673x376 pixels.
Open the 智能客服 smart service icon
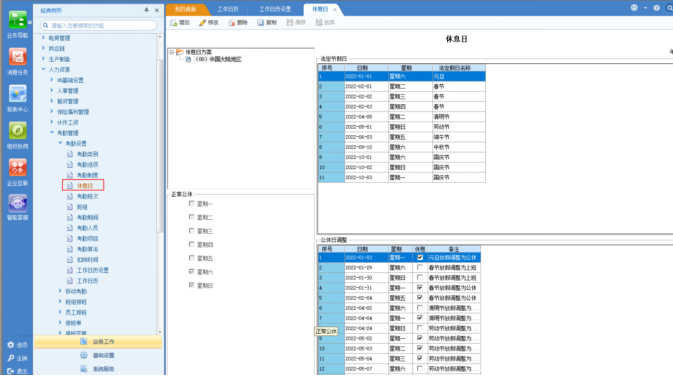tap(18, 203)
